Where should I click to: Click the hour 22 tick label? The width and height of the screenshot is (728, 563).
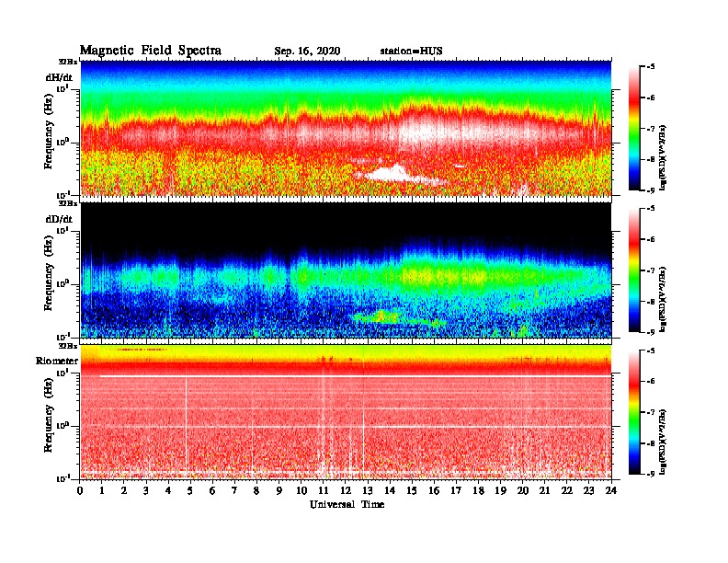(566, 490)
